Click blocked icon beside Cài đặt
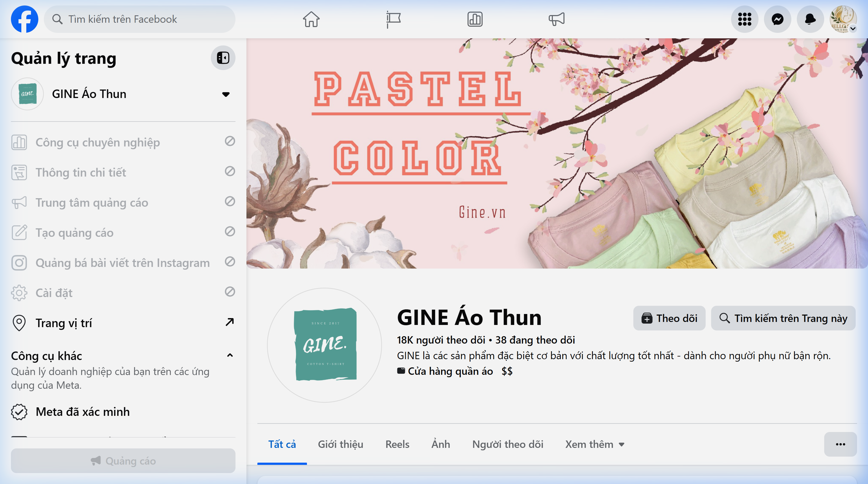Screen dimensions: 868x484 click(230, 292)
